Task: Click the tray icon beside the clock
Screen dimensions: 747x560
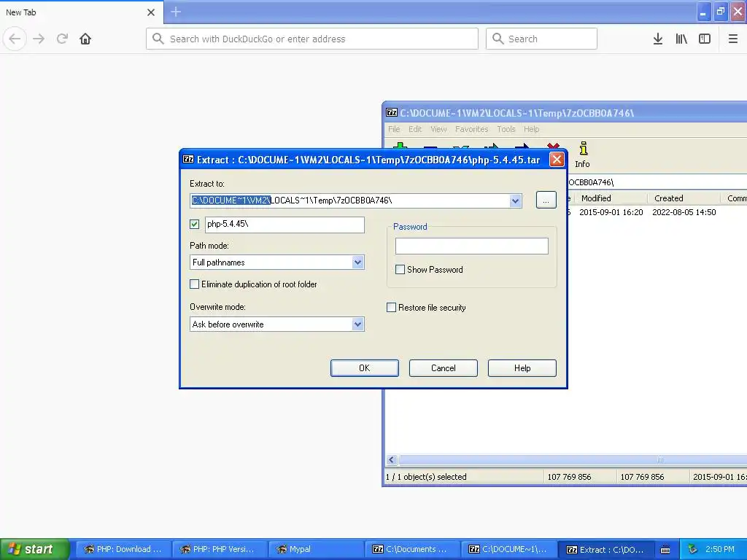Action: 693,550
